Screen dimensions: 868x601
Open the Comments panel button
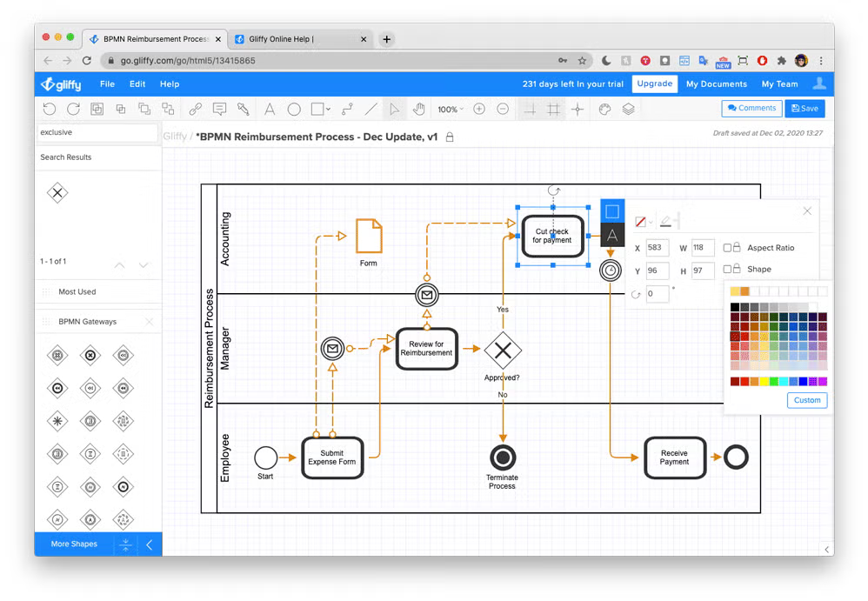[x=751, y=108]
